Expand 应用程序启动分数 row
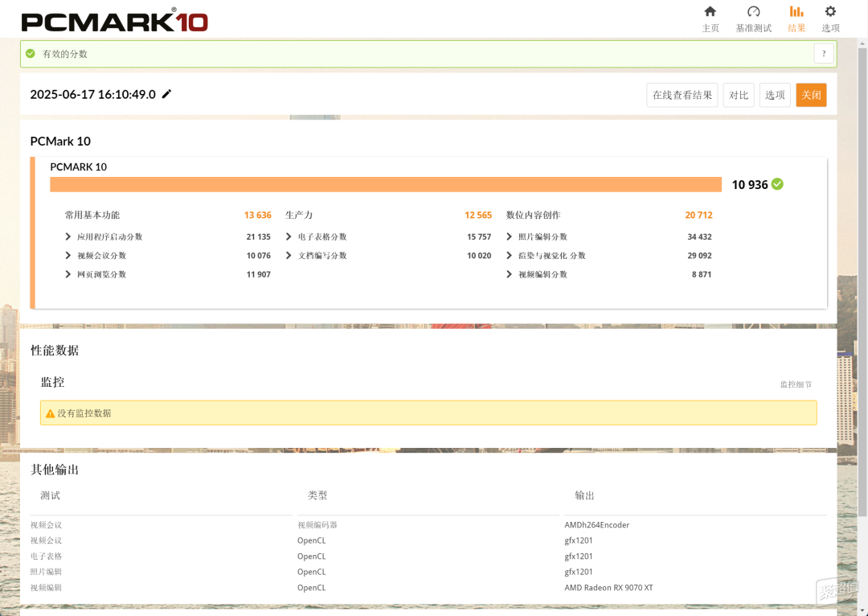The width and height of the screenshot is (868, 616). pos(68,236)
